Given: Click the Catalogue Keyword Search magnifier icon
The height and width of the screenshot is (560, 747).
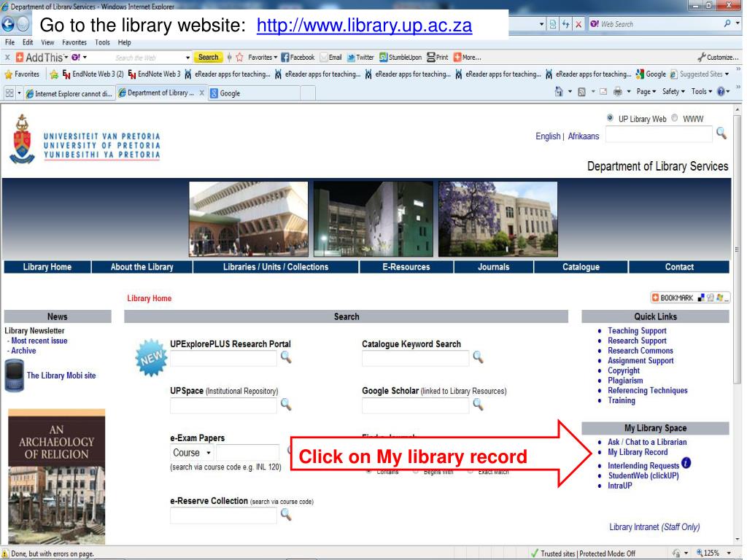Looking at the screenshot, I should 478,357.
